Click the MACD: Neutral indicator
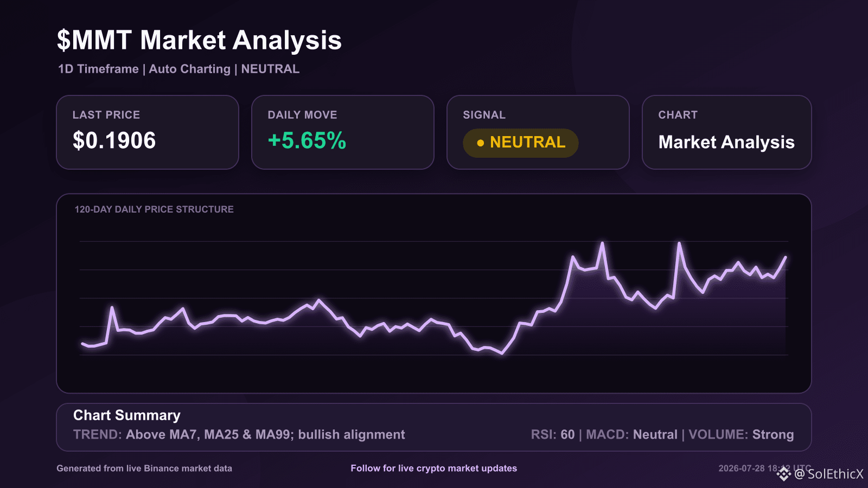The image size is (868, 488). pos(632,435)
